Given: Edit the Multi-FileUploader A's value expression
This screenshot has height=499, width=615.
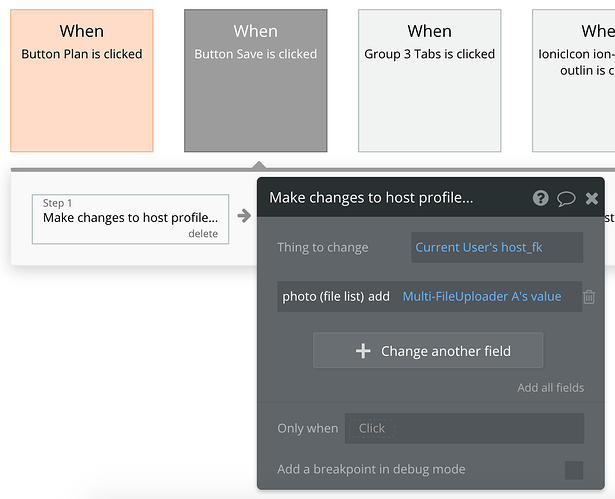Looking at the screenshot, I should point(481,296).
